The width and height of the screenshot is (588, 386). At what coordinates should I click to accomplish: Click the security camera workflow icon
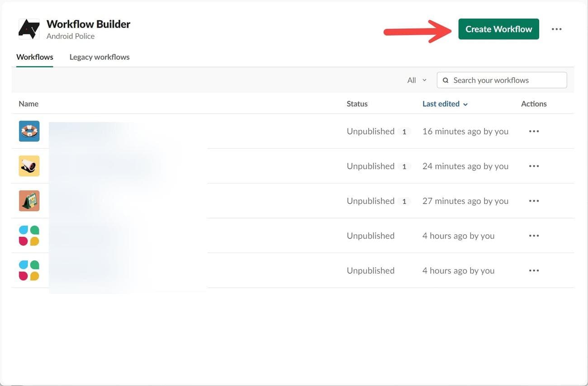[29, 166]
